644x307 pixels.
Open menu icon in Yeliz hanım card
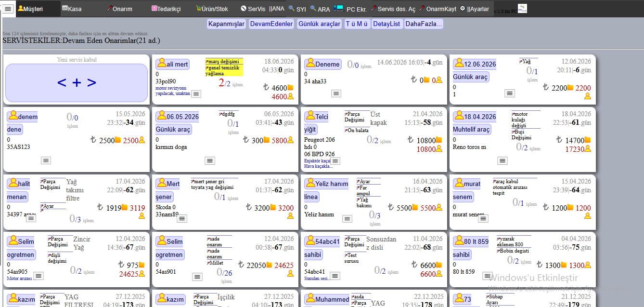347,218
